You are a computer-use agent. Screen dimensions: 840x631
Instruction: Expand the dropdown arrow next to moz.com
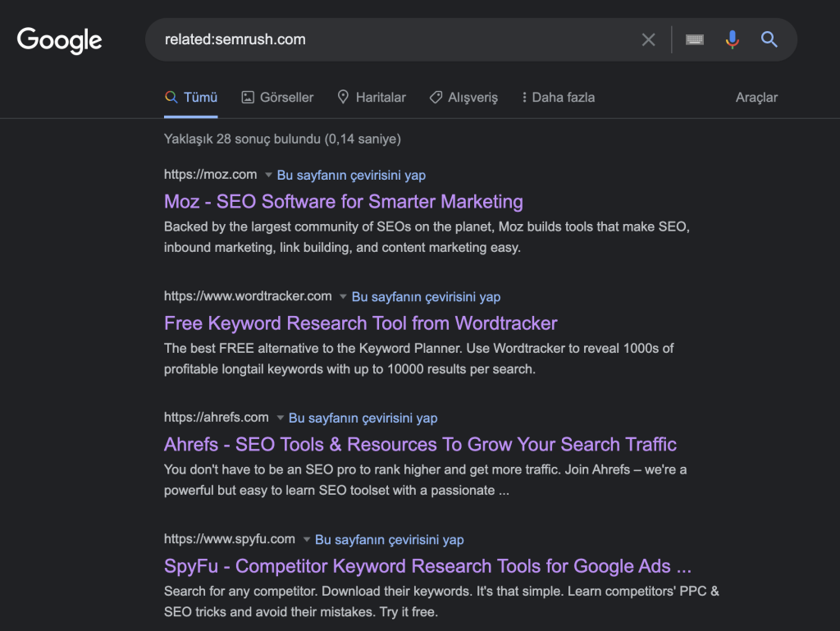coord(268,175)
